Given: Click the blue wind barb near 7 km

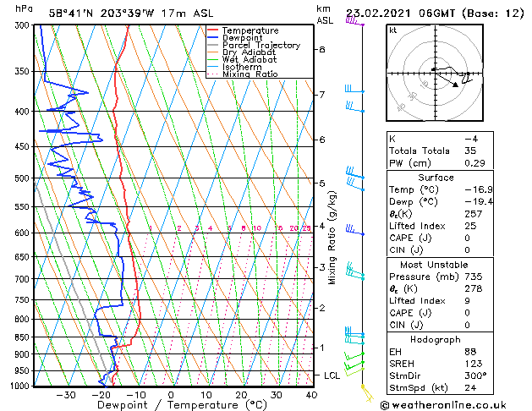Looking at the screenshot, I should tap(354, 89).
